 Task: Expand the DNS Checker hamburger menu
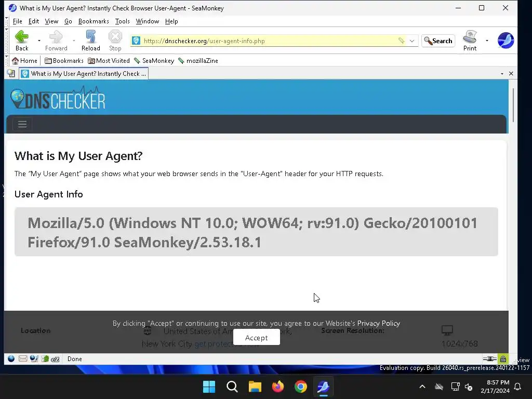(x=22, y=124)
